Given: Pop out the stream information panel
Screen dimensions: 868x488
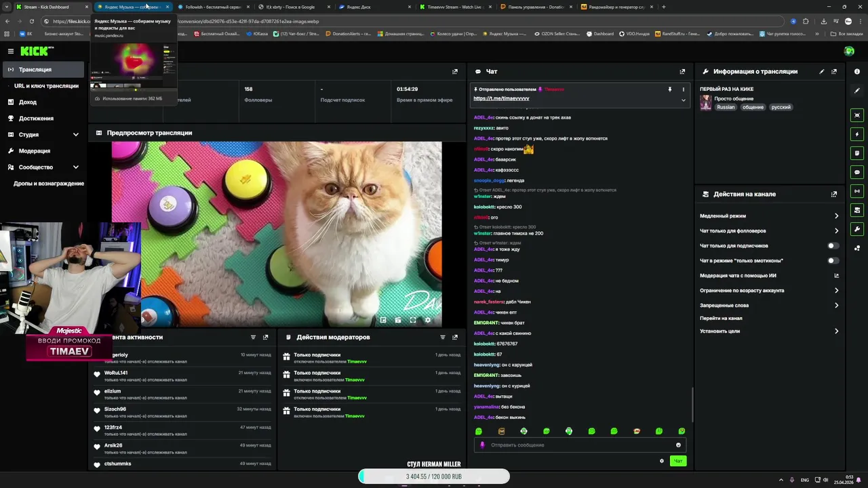Looking at the screenshot, I should pos(834,71).
